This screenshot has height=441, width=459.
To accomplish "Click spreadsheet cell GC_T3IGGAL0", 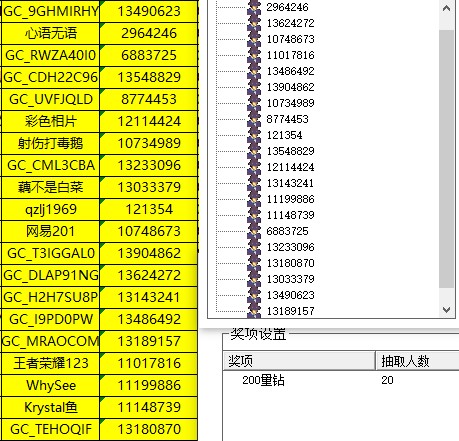I will (50, 253).
